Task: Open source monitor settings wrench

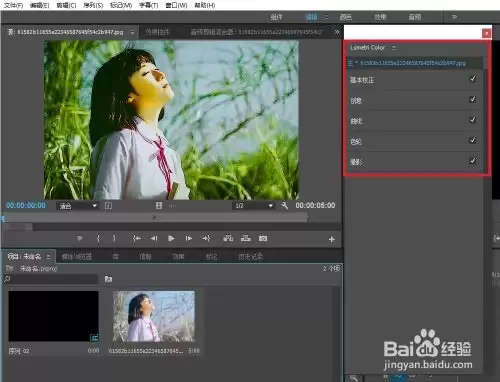Action: pos(284,206)
